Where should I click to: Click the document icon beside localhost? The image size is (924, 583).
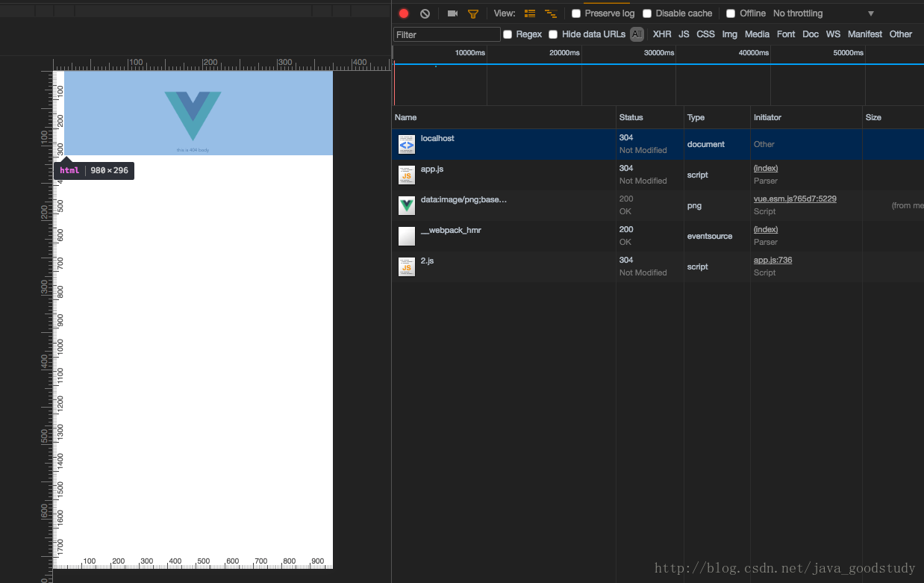click(407, 144)
